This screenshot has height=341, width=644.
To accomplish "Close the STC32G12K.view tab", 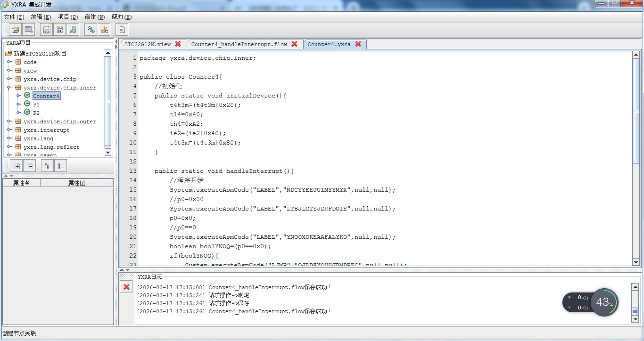I will tap(178, 44).
